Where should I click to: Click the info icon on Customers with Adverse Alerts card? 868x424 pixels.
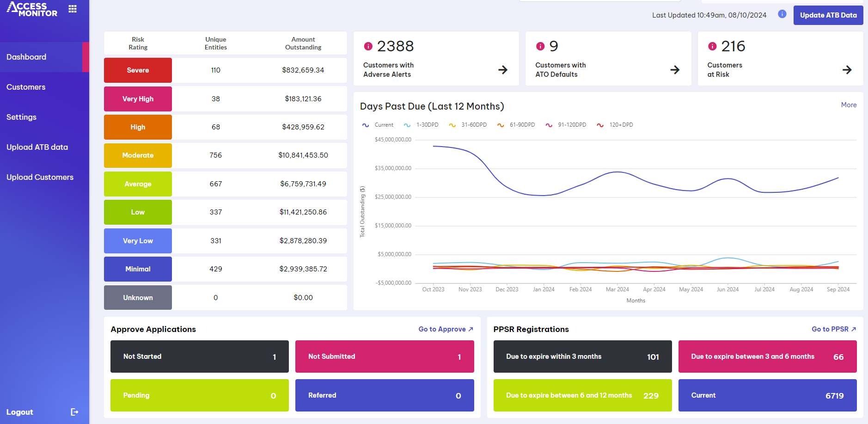pyautogui.click(x=367, y=46)
